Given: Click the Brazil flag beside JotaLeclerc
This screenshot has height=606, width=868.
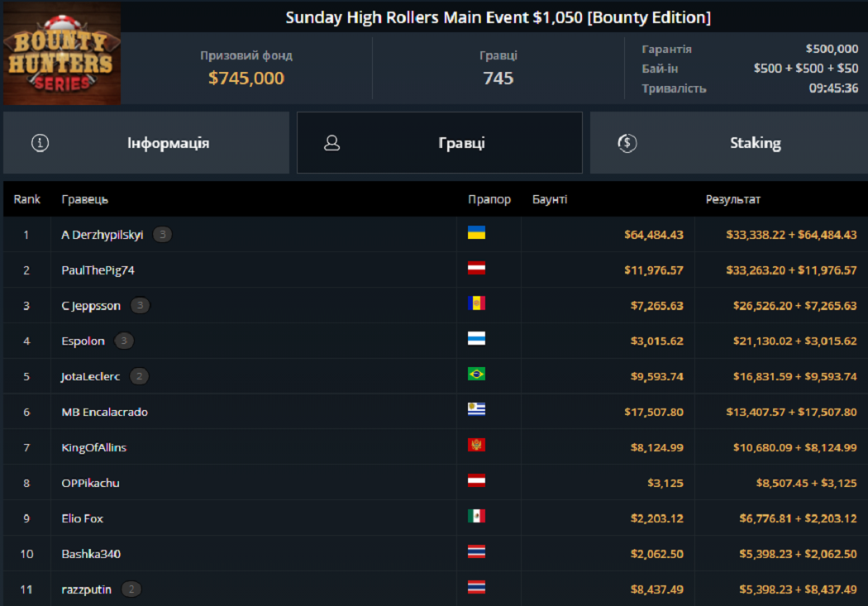Looking at the screenshot, I should (x=476, y=375).
